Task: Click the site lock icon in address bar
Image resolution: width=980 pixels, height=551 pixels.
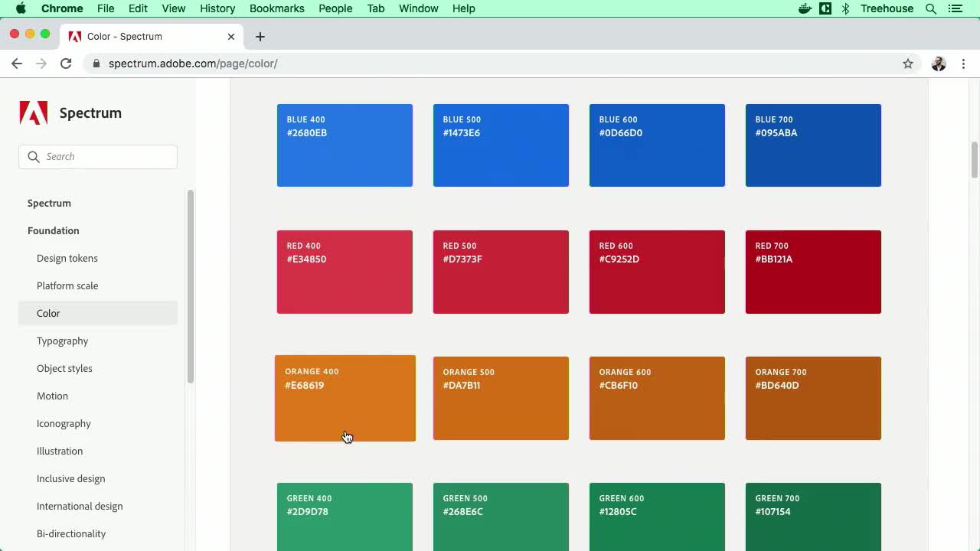Action: pyautogui.click(x=96, y=64)
